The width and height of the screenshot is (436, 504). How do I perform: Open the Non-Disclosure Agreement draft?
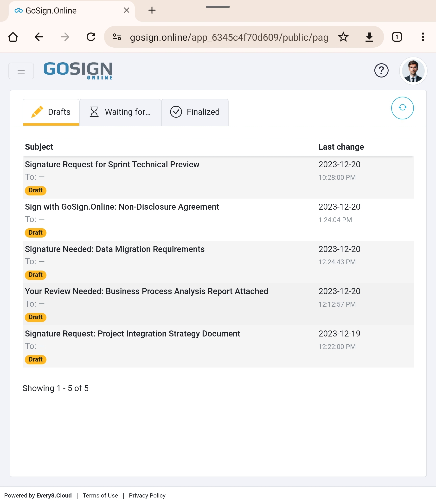click(122, 207)
